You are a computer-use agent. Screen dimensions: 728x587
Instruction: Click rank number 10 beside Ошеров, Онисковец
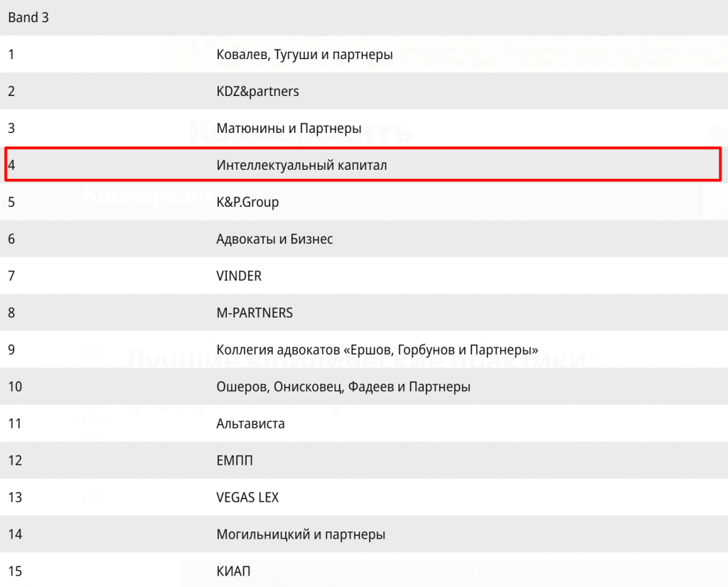point(15,387)
